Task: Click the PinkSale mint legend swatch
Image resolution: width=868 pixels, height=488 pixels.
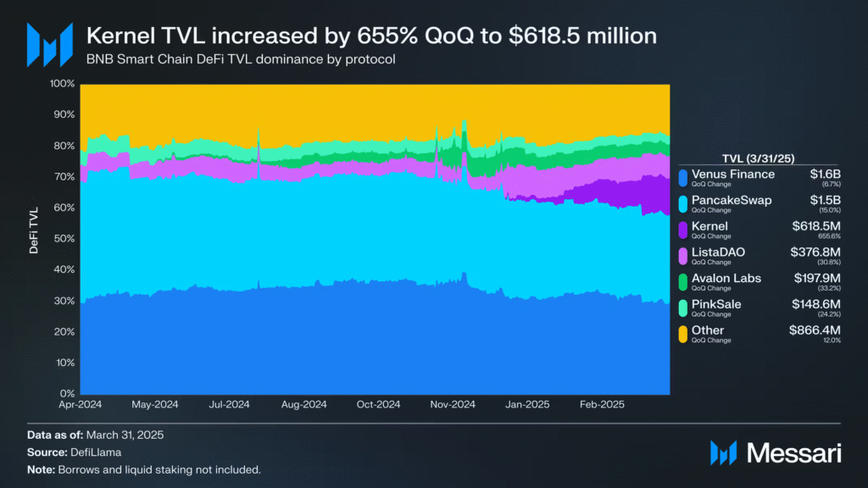Action: [x=683, y=308]
